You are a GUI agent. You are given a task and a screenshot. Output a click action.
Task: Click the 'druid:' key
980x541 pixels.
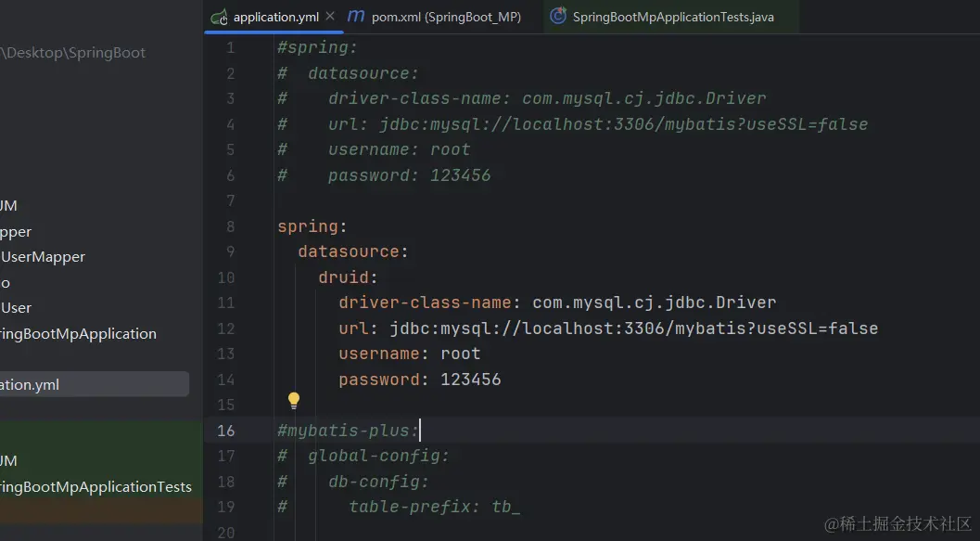pyautogui.click(x=348, y=277)
